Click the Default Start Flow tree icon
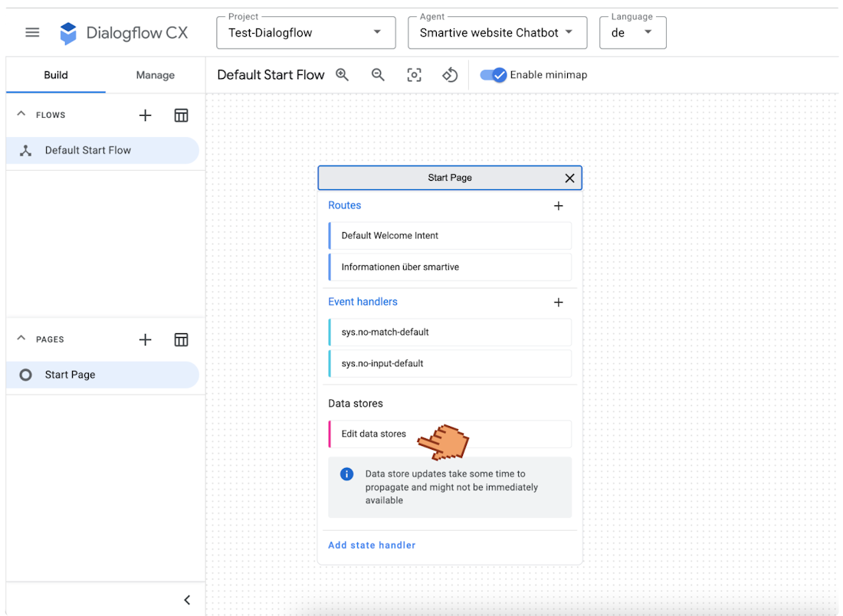843x616 pixels. 25,150
